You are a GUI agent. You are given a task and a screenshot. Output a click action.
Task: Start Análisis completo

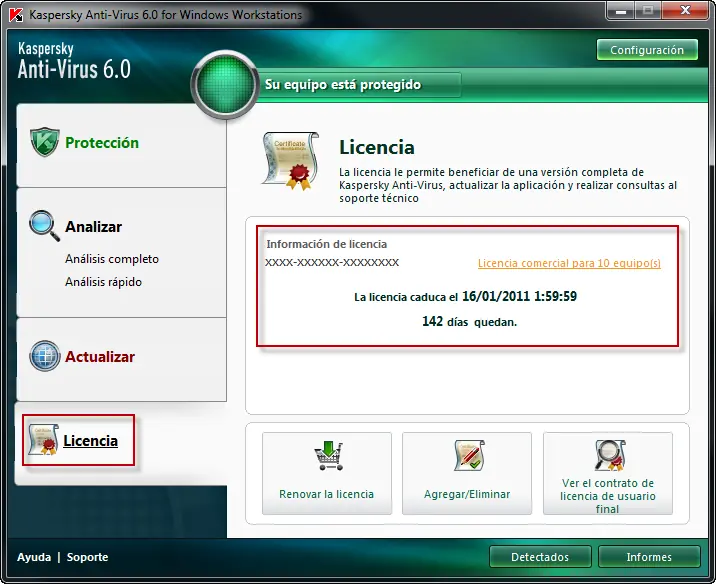[x=112, y=259]
